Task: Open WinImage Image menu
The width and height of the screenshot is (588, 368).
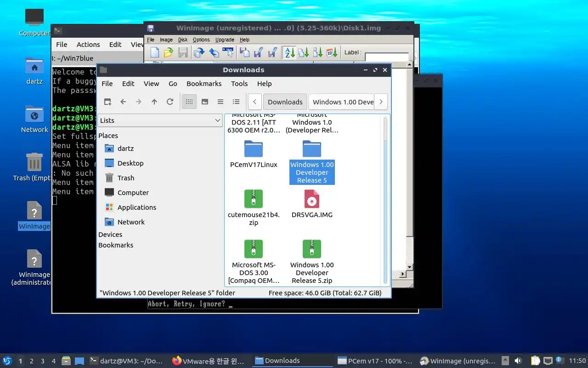Action: click(166, 40)
